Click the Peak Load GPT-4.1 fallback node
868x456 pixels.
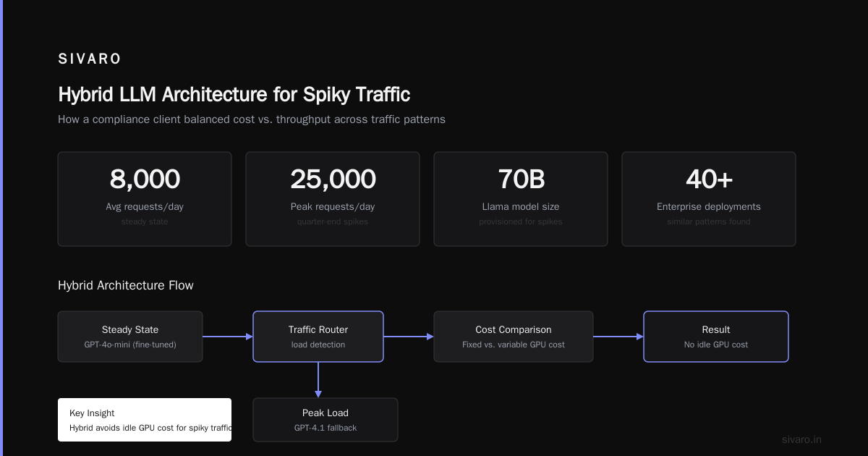(x=325, y=420)
